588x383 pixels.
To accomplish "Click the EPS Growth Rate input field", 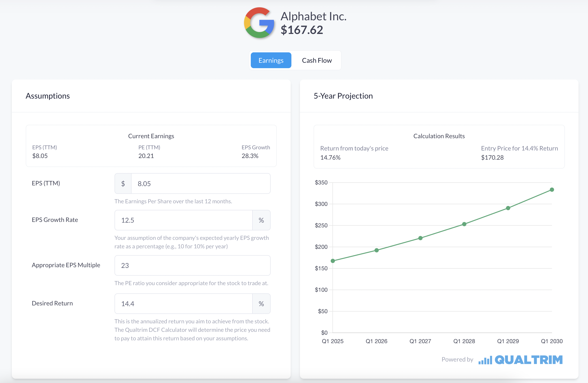I will pos(183,220).
